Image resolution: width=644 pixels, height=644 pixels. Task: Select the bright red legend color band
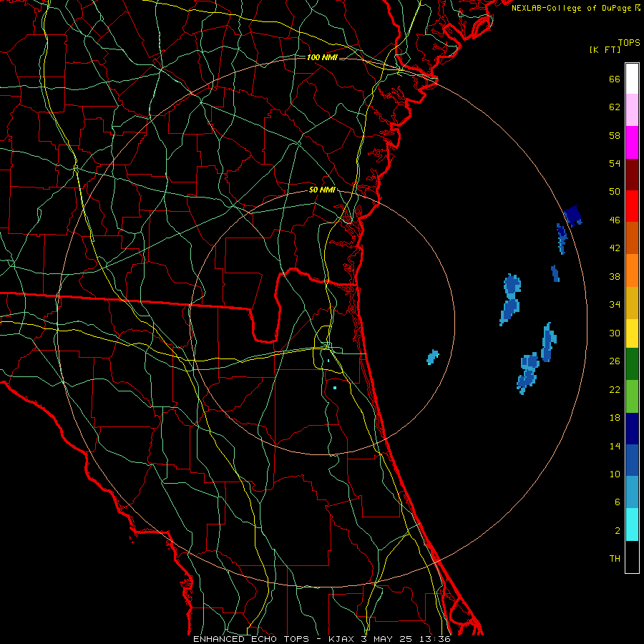click(x=632, y=206)
